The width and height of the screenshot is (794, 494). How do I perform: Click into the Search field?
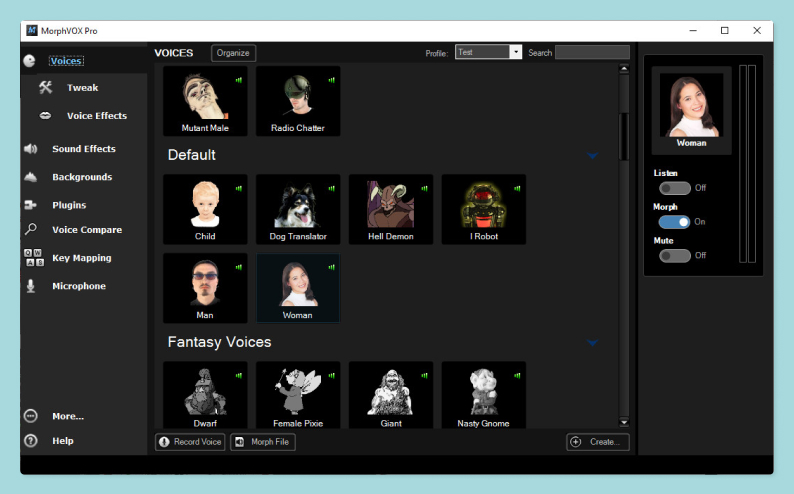pyautogui.click(x=592, y=52)
